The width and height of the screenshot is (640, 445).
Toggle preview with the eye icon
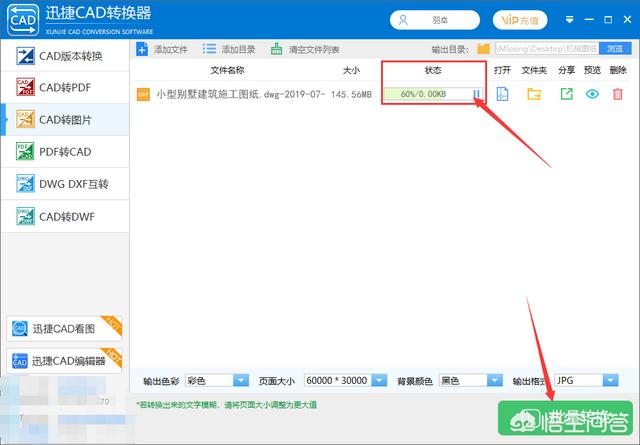[x=592, y=94]
